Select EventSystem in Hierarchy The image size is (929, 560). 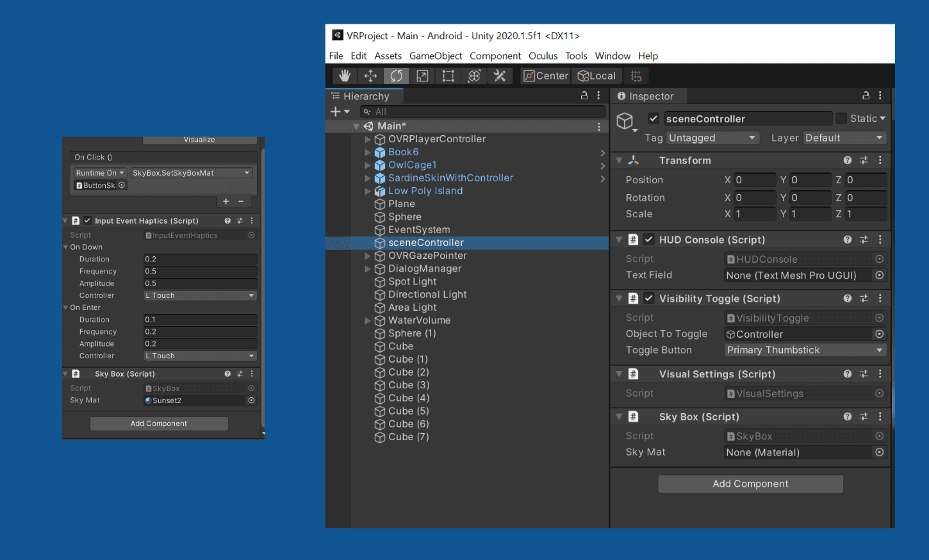click(419, 230)
